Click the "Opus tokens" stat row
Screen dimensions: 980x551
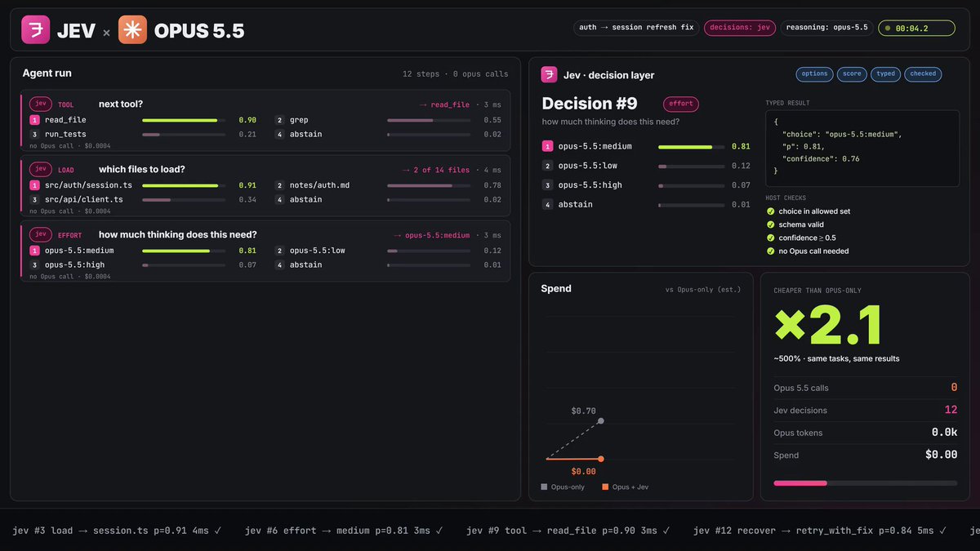click(865, 433)
